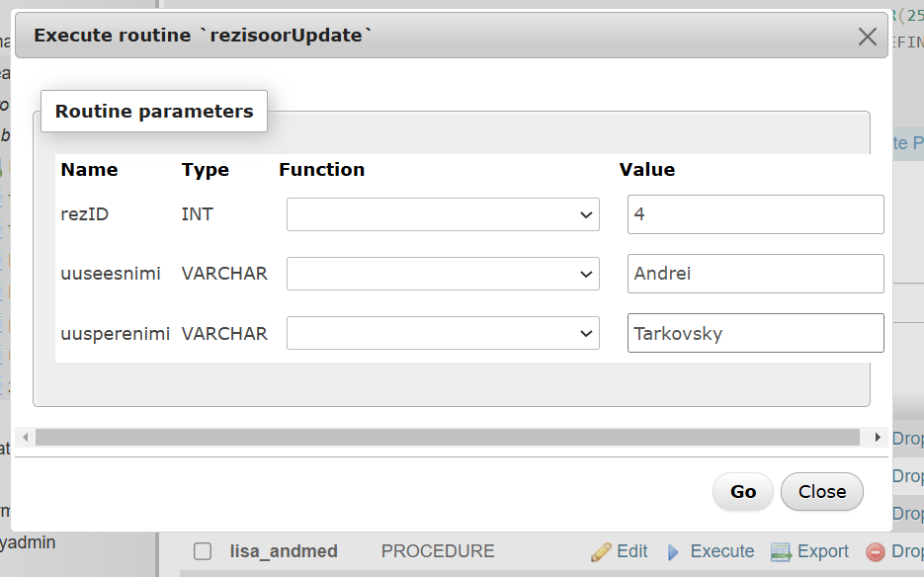The width and height of the screenshot is (924, 577).
Task: Click the horizontal scrollbar track in the dialog
Action: [447, 437]
